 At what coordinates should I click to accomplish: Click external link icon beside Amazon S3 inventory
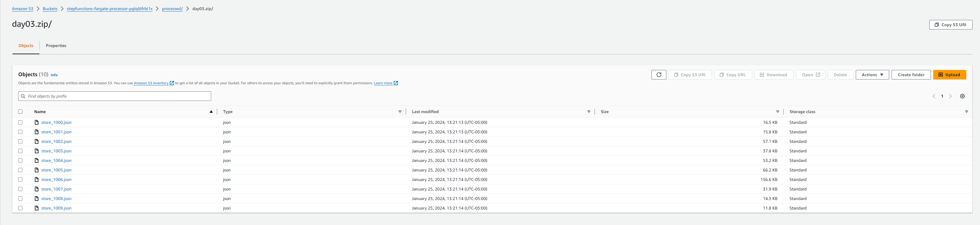pos(172,83)
